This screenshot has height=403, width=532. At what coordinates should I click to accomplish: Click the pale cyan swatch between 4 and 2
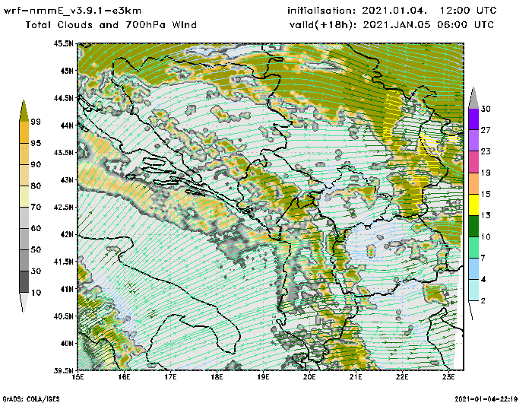click(x=473, y=290)
